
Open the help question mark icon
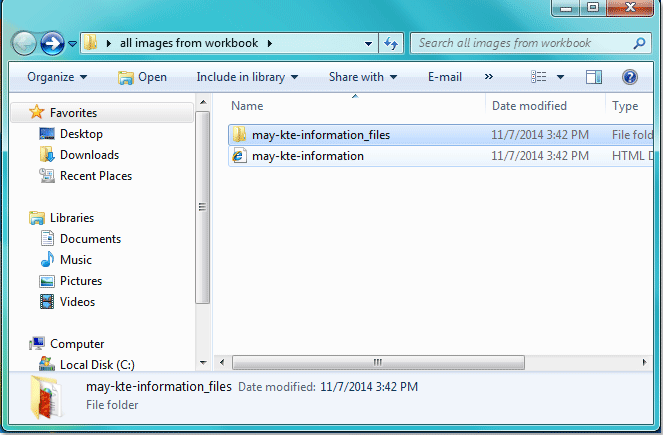[x=630, y=77]
